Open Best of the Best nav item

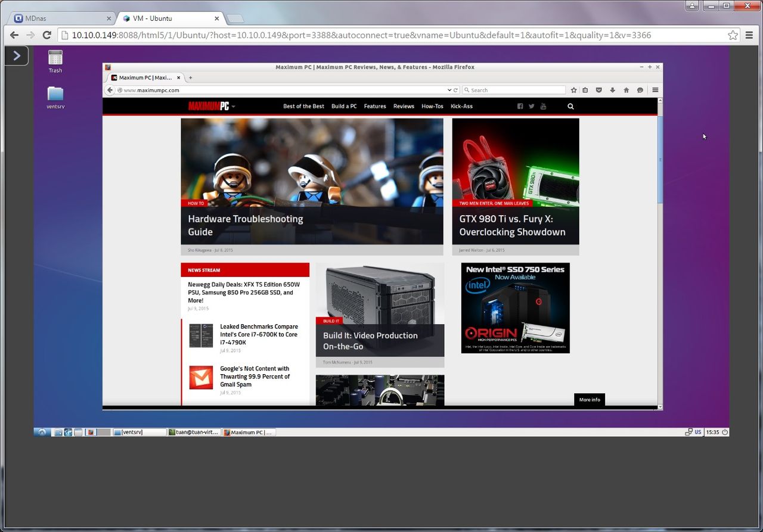pyautogui.click(x=303, y=106)
